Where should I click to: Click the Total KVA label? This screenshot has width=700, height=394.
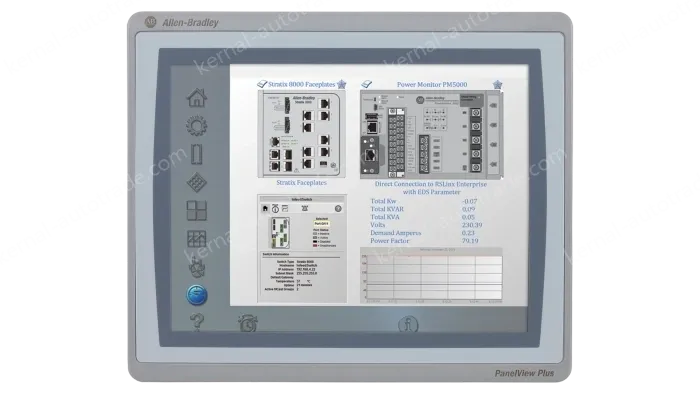[385, 217]
